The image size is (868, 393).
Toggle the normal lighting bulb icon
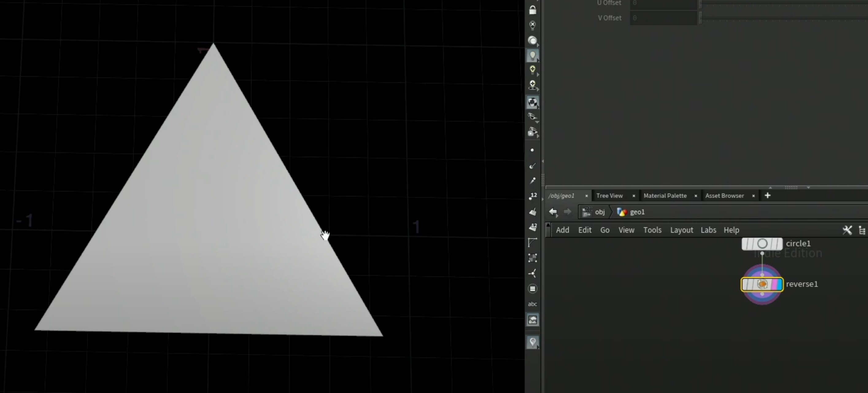[x=532, y=56]
